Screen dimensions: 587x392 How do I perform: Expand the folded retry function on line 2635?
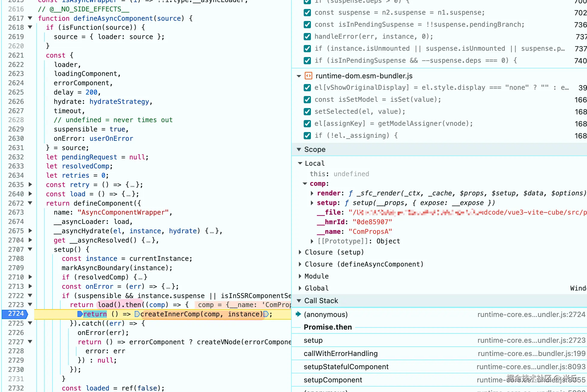click(x=30, y=184)
